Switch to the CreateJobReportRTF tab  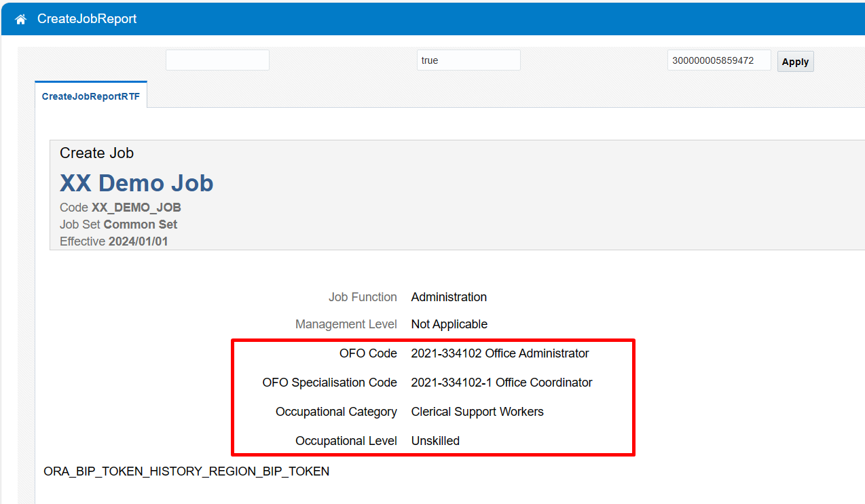click(x=90, y=96)
